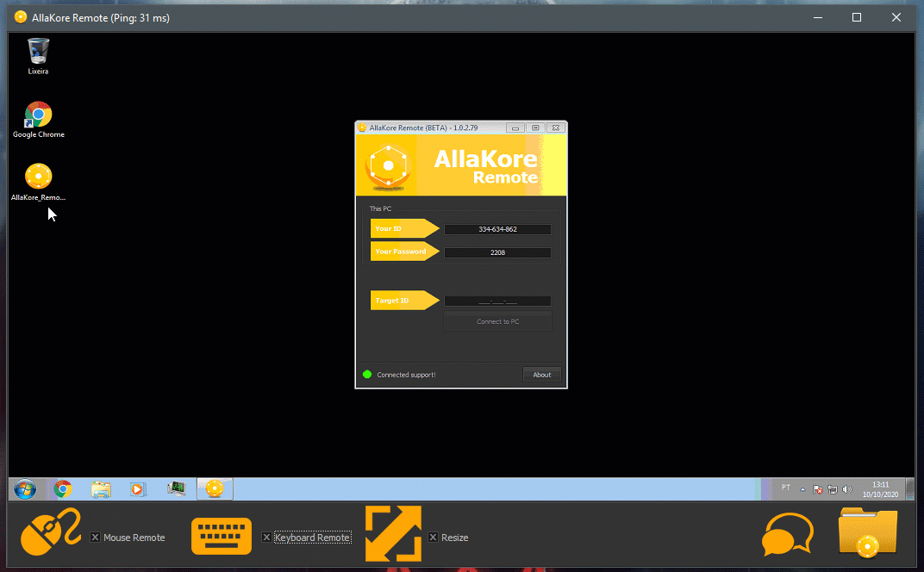The height and width of the screenshot is (572, 924).
Task: Click the orange Resize arrows icon
Action: click(393, 533)
